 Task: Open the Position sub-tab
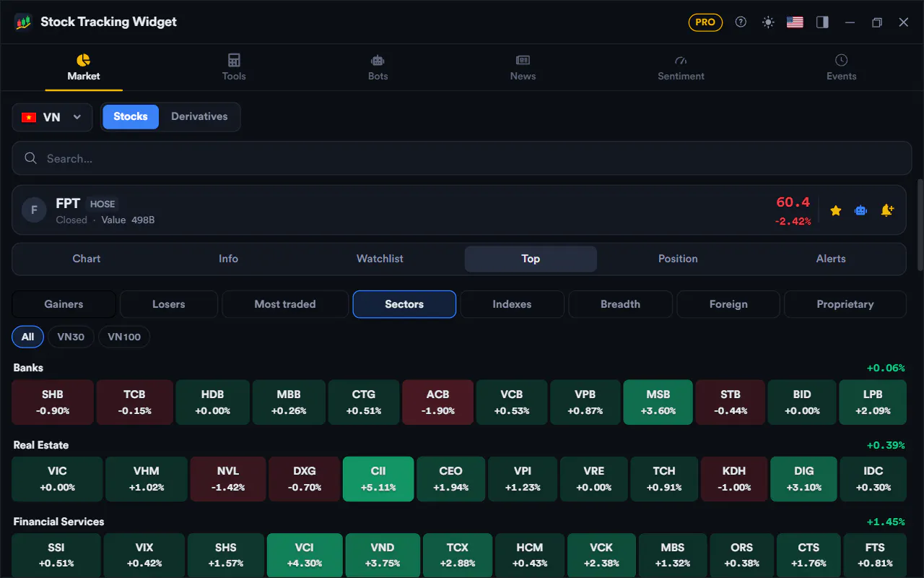point(678,259)
